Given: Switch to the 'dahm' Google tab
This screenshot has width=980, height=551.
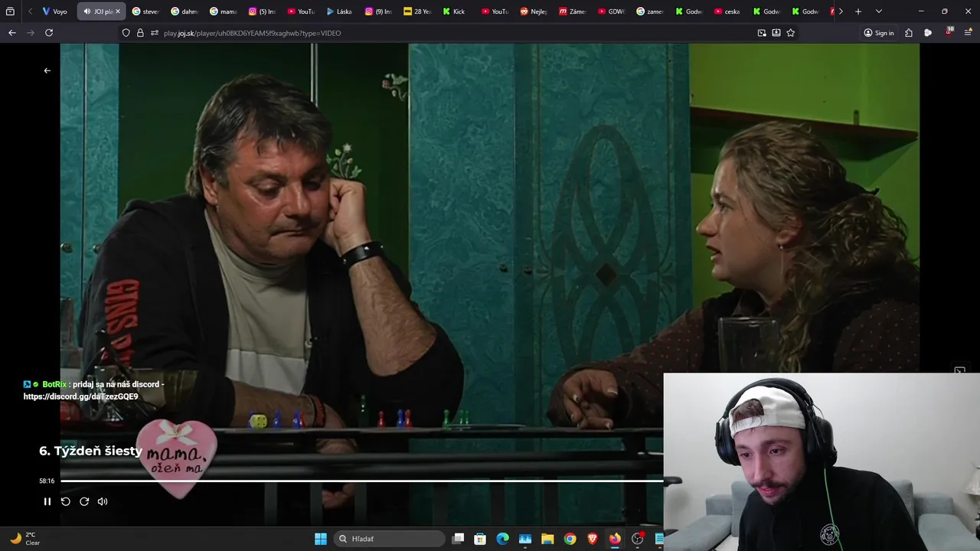Looking at the screenshot, I should coord(185,11).
